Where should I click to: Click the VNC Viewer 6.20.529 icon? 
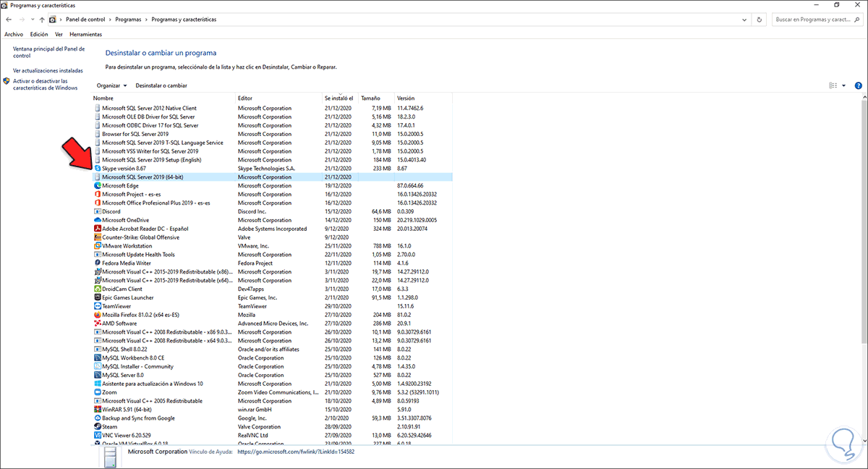98,436
